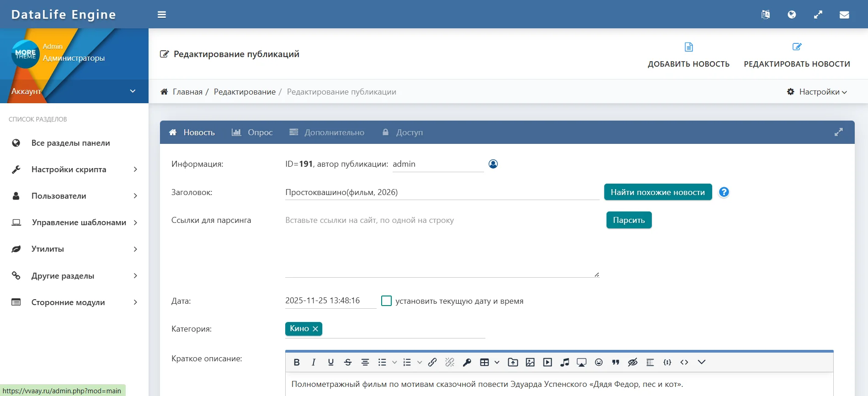Insert an emoji with the smiley icon

[x=599, y=362]
